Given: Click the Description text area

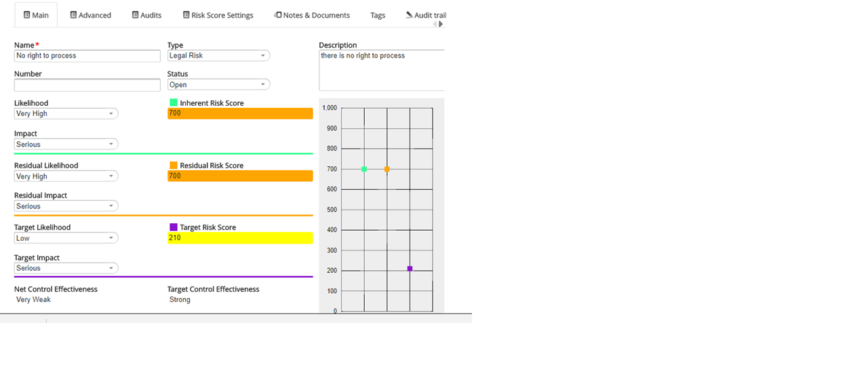Looking at the screenshot, I should [381, 70].
